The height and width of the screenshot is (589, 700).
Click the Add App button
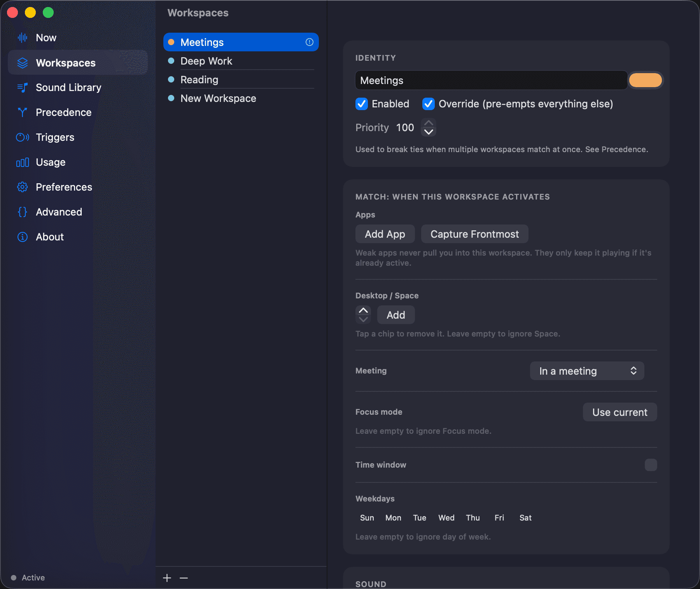[x=385, y=234]
